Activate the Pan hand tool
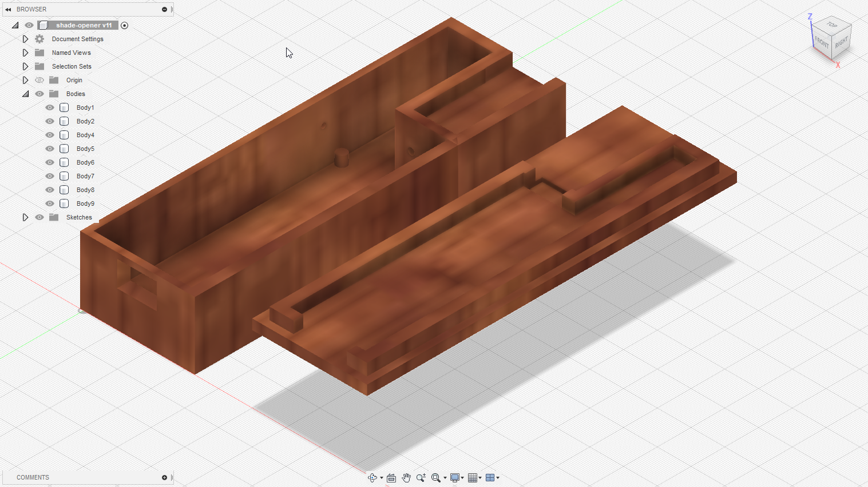Viewport: 868px width, 487px height. [x=406, y=478]
